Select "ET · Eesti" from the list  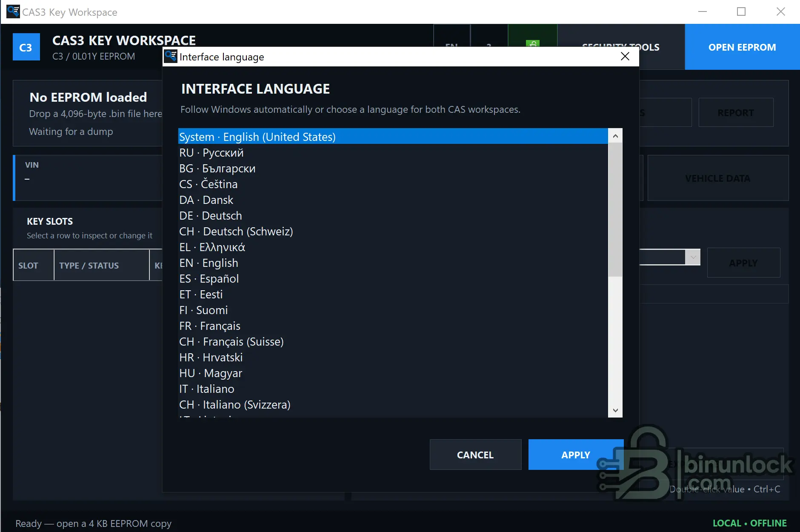(x=393, y=294)
